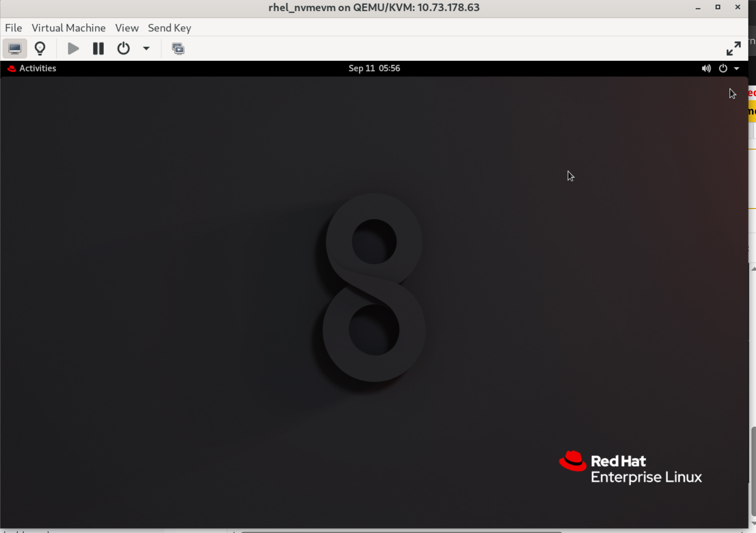The width and height of the screenshot is (756, 533).
Task: Click the Red Hat logo beside Activities
Action: [12, 68]
